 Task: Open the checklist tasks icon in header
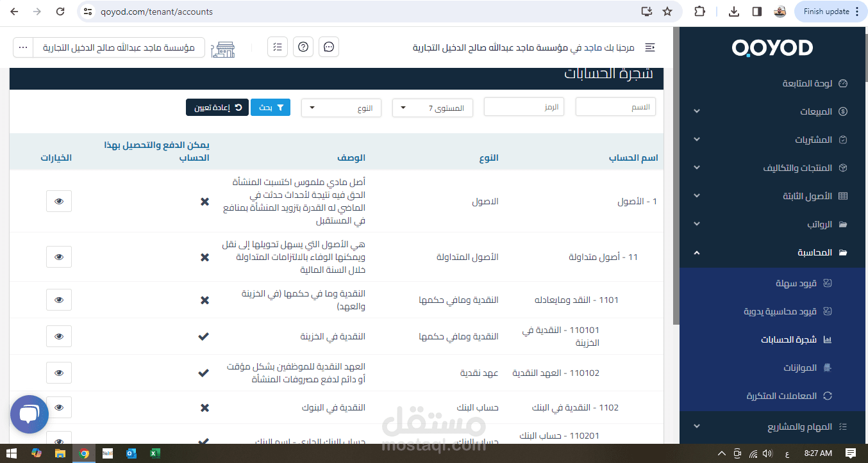278,47
